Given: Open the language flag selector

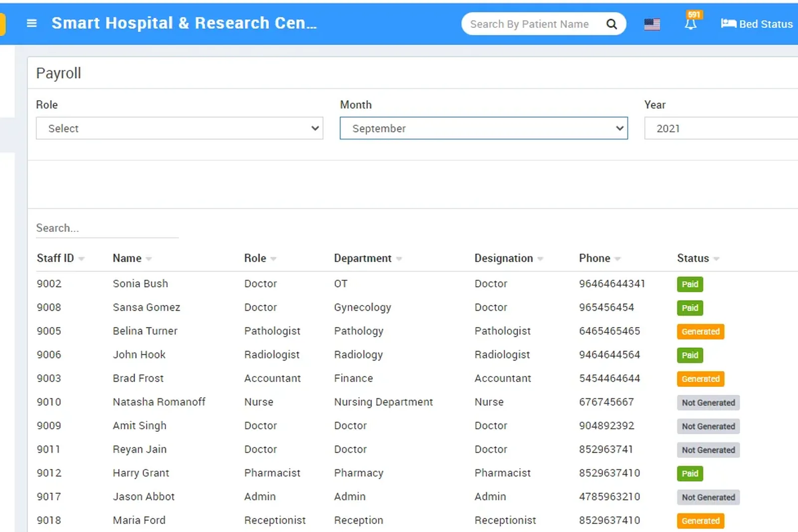Looking at the screenshot, I should pos(652,24).
